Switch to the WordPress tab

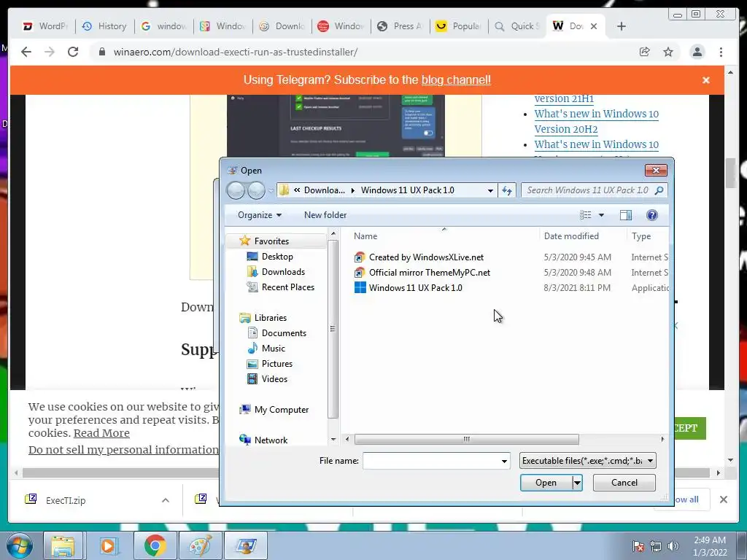(x=45, y=26)
